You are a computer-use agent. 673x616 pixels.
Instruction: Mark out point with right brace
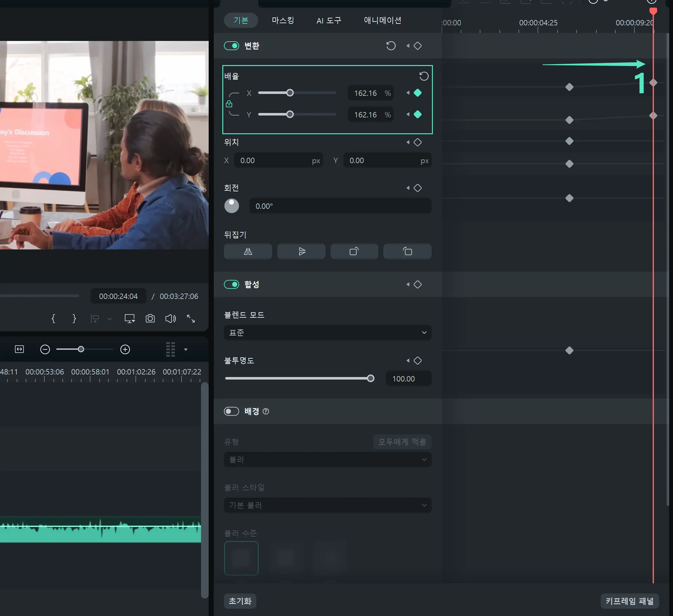(74, 319)
